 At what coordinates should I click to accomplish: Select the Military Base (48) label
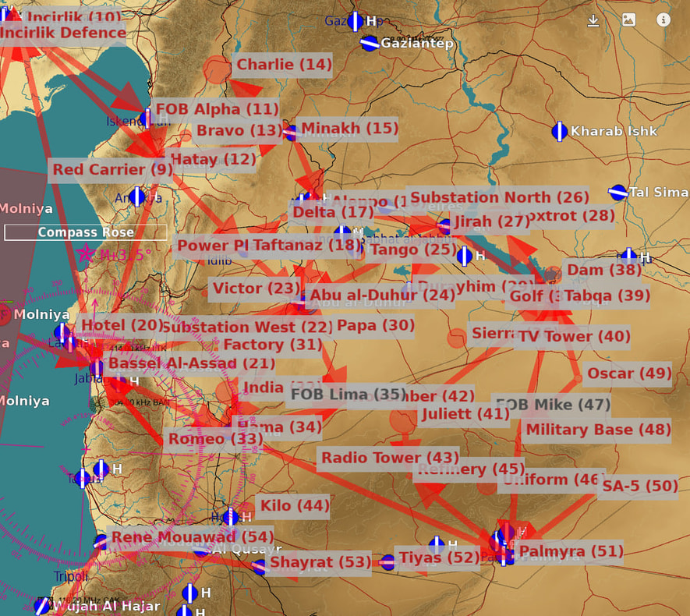(598, 430)
